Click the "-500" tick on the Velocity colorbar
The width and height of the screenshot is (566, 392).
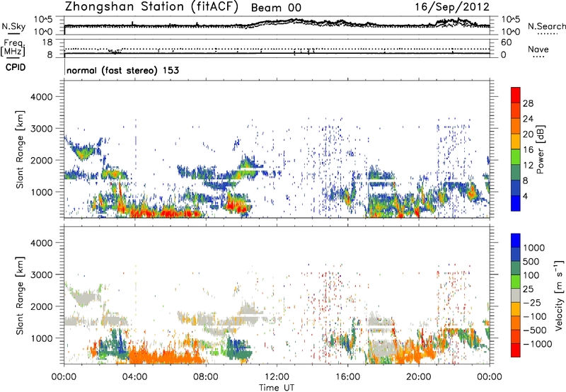(535, 330)
